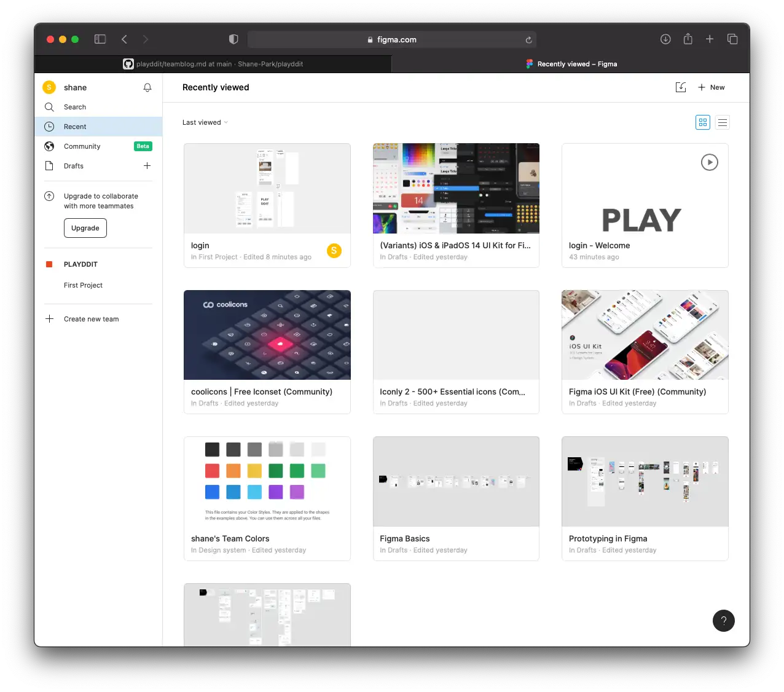Add a new draft with plus icon

(147, 166)
